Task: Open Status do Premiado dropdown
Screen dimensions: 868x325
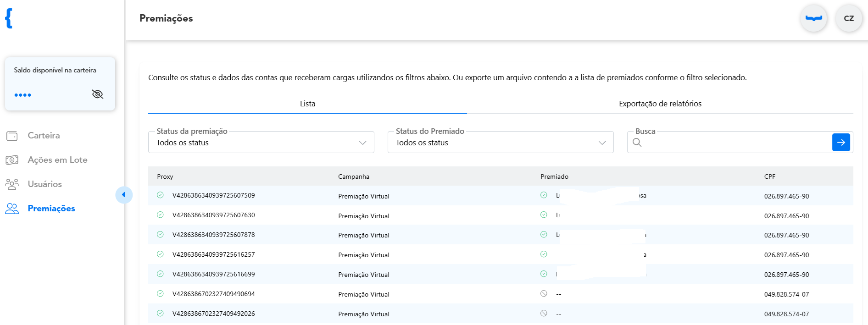Action: tap(501, 143)
